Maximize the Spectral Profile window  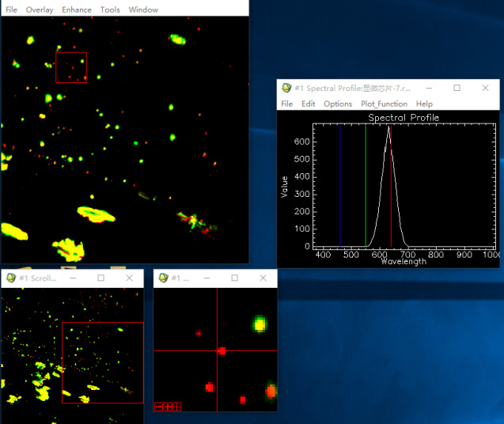tap(457, 88)
